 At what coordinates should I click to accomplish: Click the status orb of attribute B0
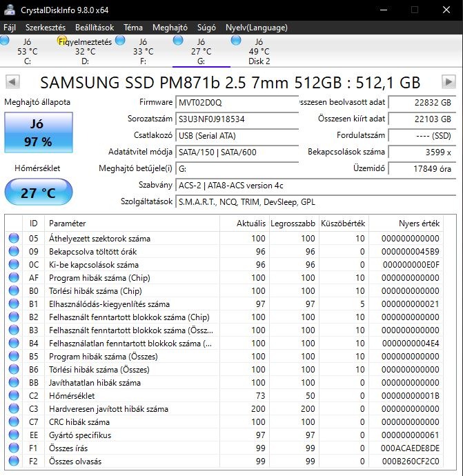coord(14,290)
